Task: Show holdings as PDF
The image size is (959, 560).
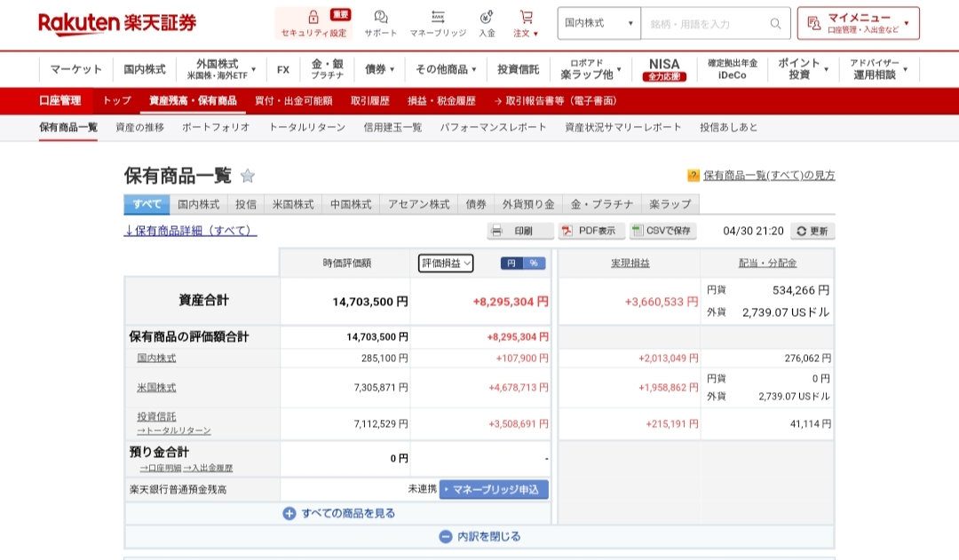Action: pyautogui.click(x=591, y=231)
